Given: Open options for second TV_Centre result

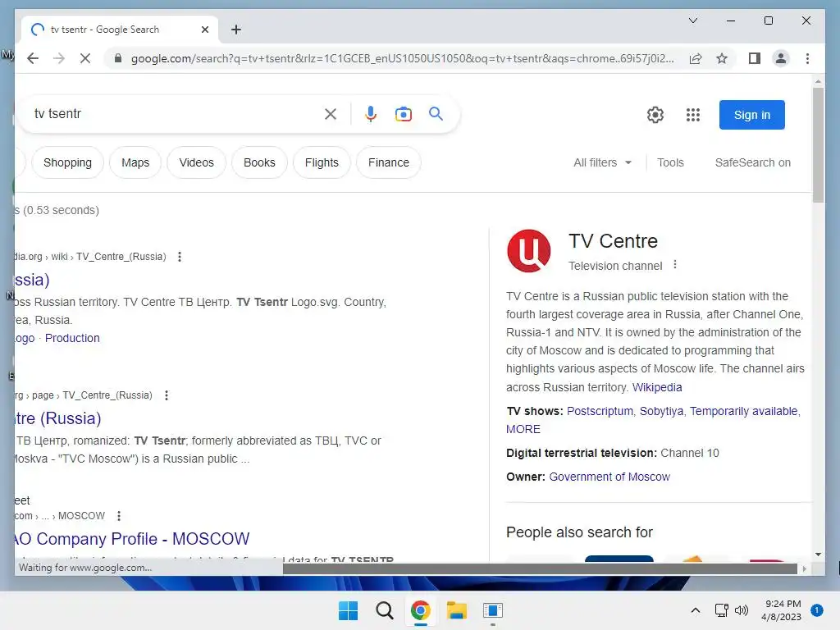Looking at the screenshot, I should tap(167, 395).
